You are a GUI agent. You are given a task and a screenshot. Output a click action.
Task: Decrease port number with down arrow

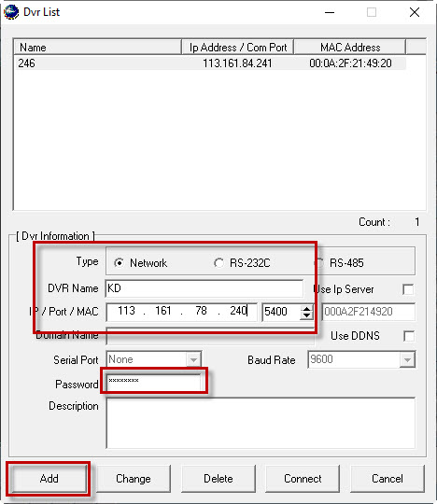point(307,315)
